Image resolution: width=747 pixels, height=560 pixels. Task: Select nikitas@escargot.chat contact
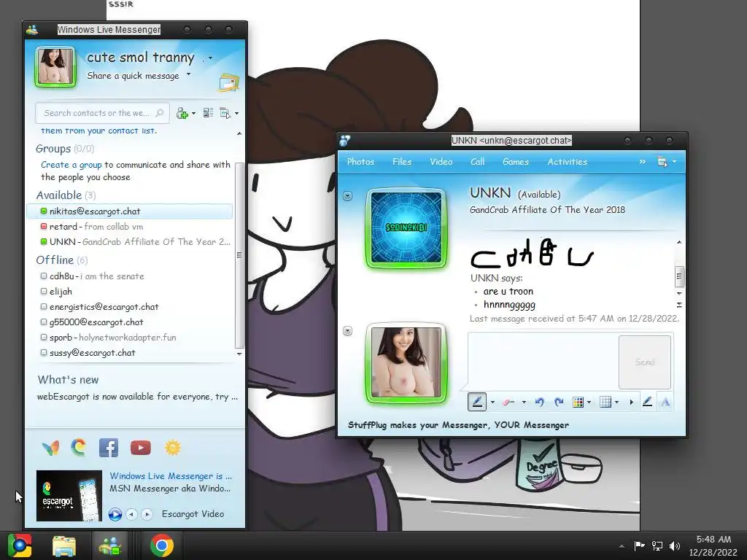click(x=130, y=211)
